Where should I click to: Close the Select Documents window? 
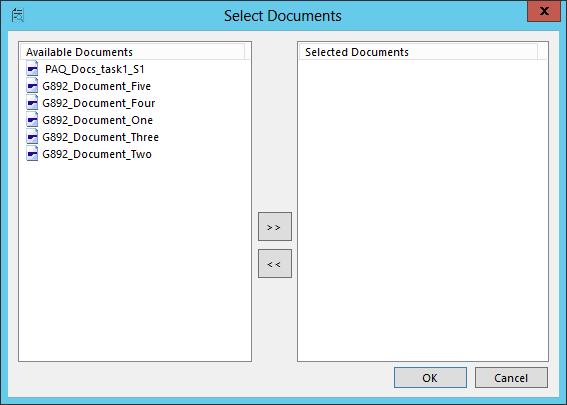click(x=544, y=11)
